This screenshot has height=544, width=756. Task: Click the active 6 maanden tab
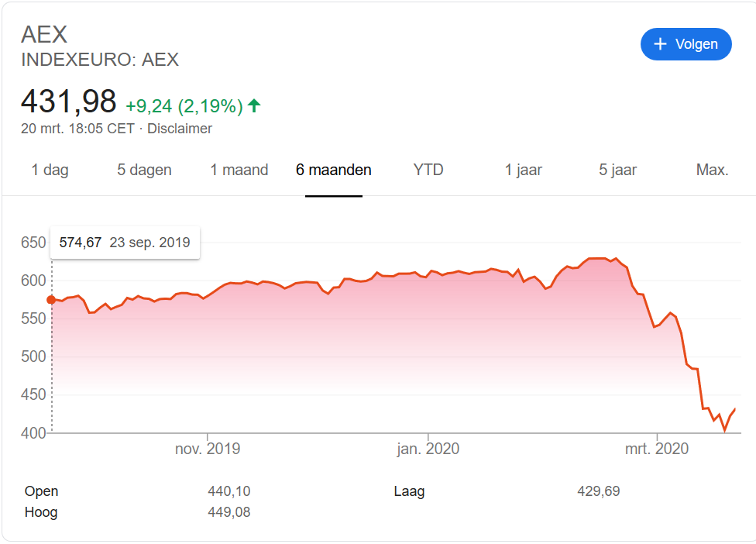[x=333, y=170]
